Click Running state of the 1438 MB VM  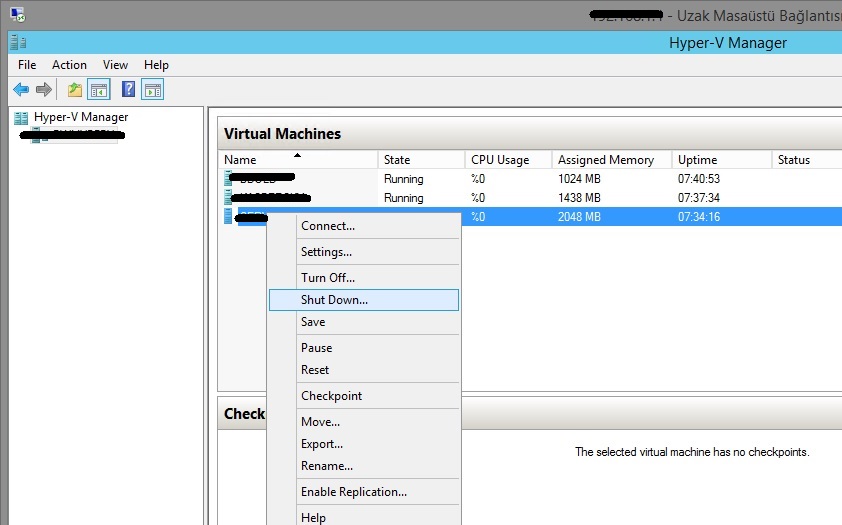coord(404,198)
